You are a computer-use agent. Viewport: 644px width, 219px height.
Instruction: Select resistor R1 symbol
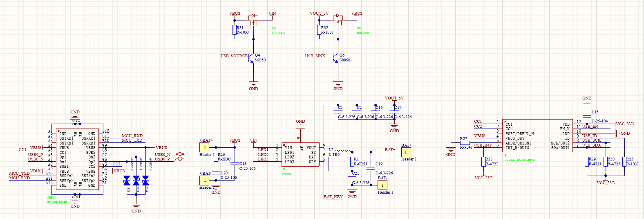click(352, 161)
